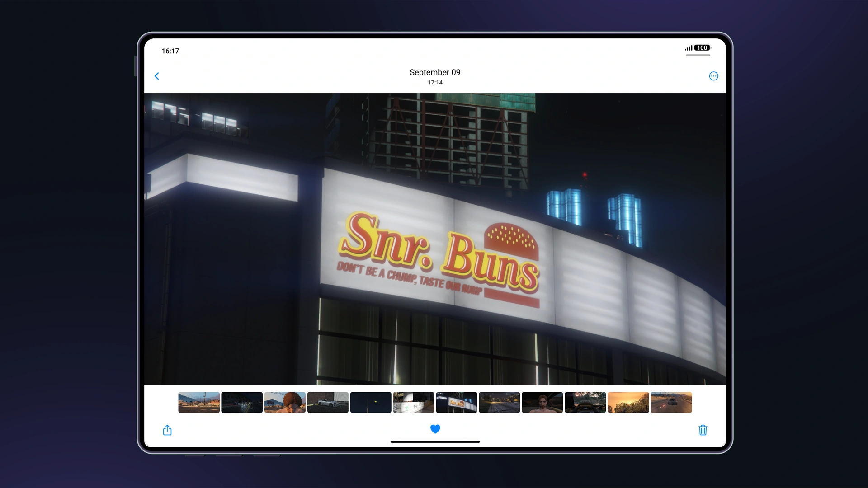Toggle the favorite heart icon

coord(435,429)
